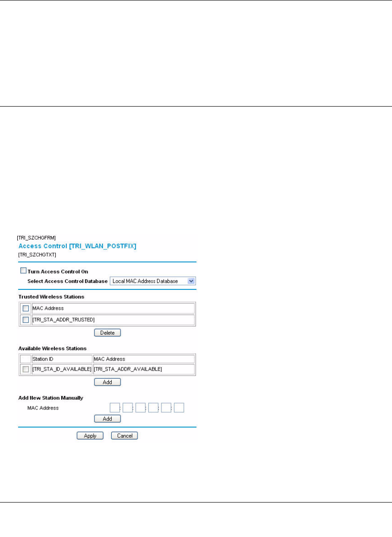This screenshot has height=537, width=392.
Task: Click the Available Wireless Stations section label
Action: (53, 348)
